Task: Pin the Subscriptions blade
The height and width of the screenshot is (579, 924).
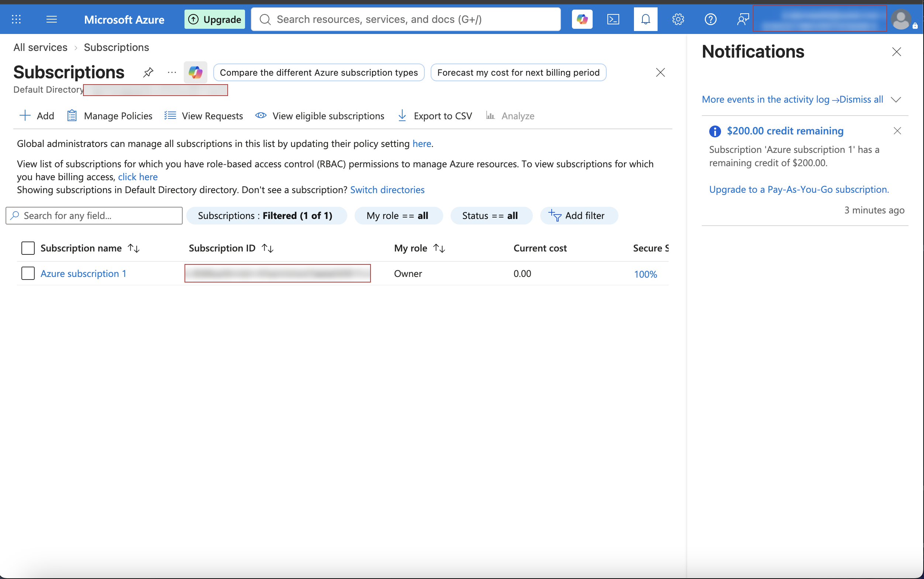Action: 148,72
